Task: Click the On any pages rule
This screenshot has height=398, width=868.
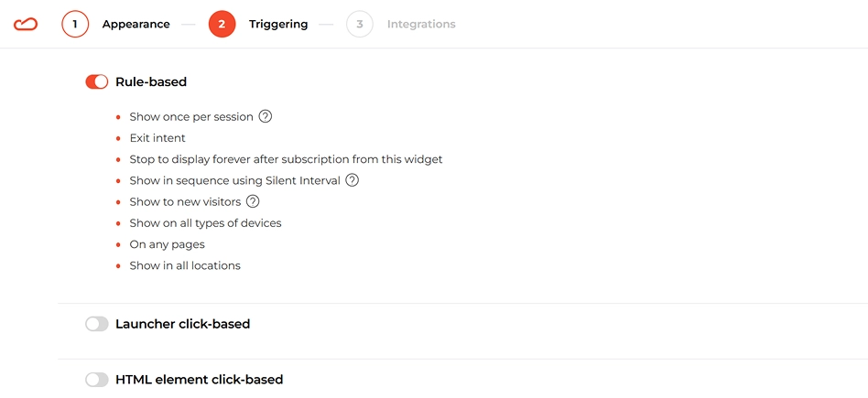Action: 168,244
